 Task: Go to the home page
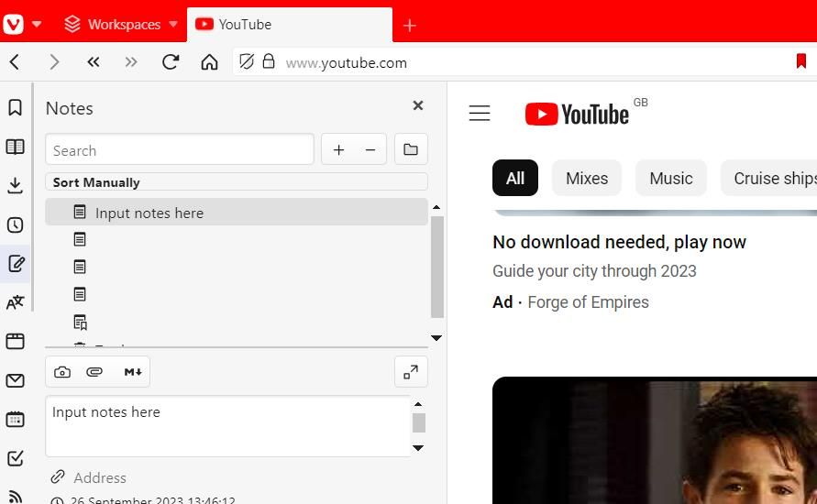tap(209, 62)
